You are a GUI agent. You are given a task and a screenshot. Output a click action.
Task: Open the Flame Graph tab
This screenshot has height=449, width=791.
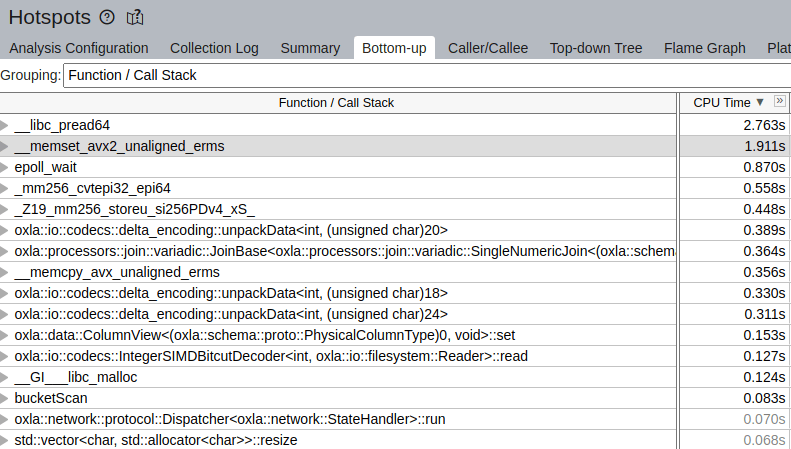pos(704,48)
